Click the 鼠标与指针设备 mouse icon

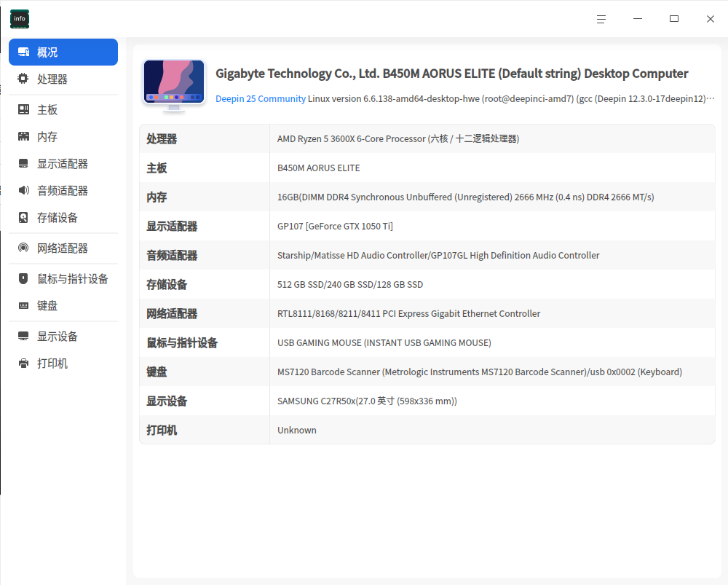click(23, 279)
